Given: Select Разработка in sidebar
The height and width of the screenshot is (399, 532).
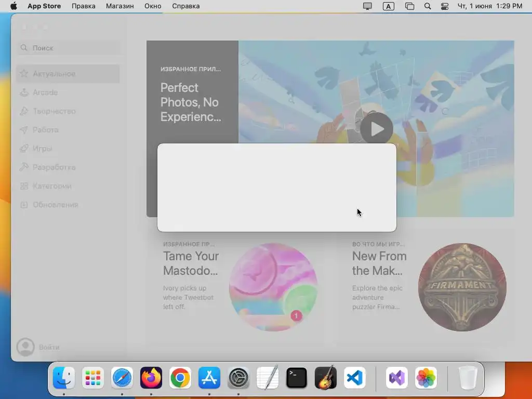Looking at the screenshot, I should (68, 167).
